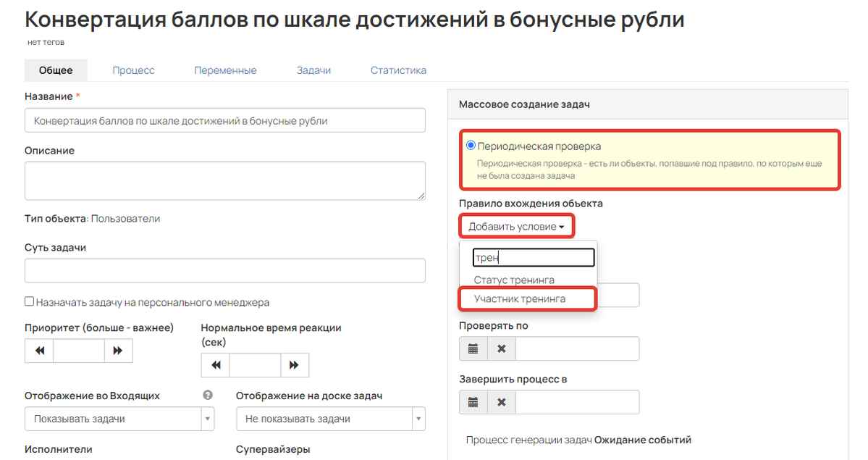This screenshot has width=868, height=460.
Task: Switch to the 'Общее' tab
Action: 56,70
